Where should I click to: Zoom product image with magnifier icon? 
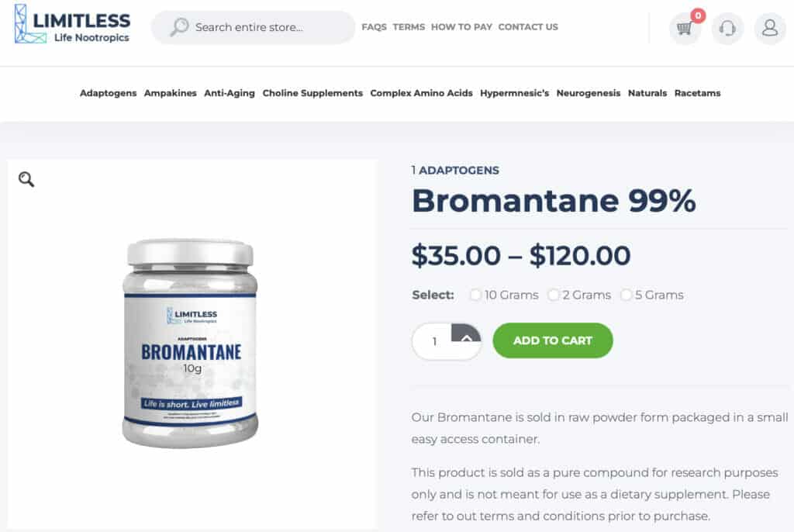coord(26,179)
